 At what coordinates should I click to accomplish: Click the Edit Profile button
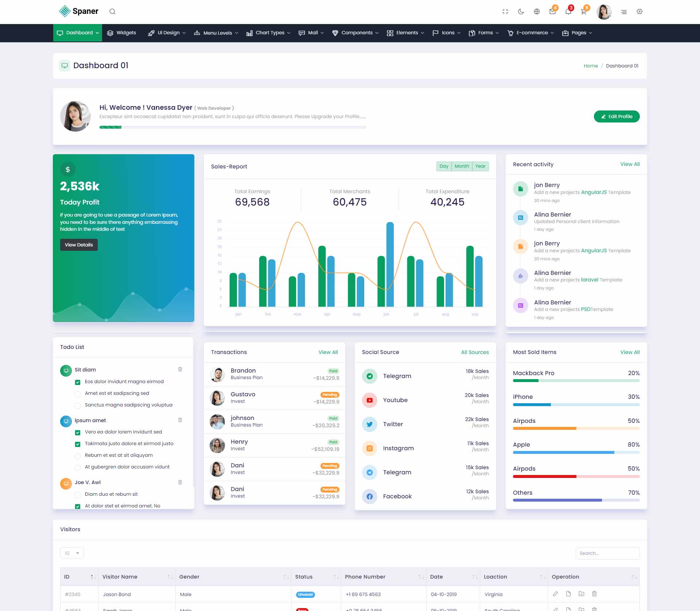pos(616,117)
